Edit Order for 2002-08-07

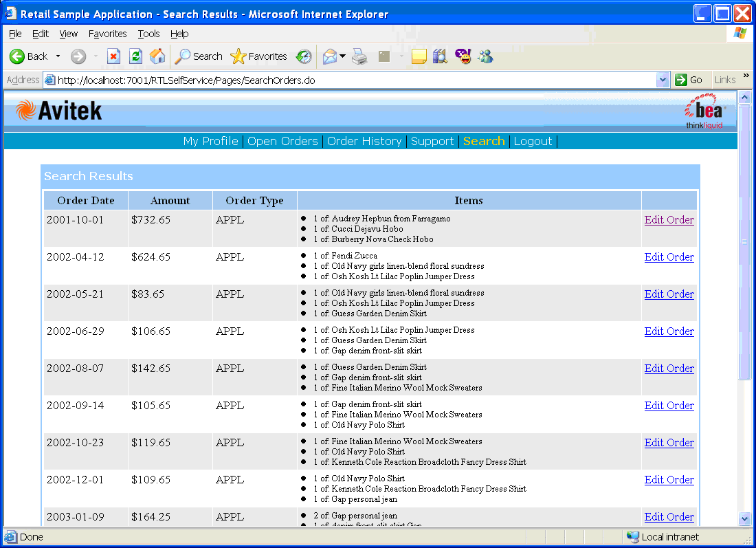669,369
